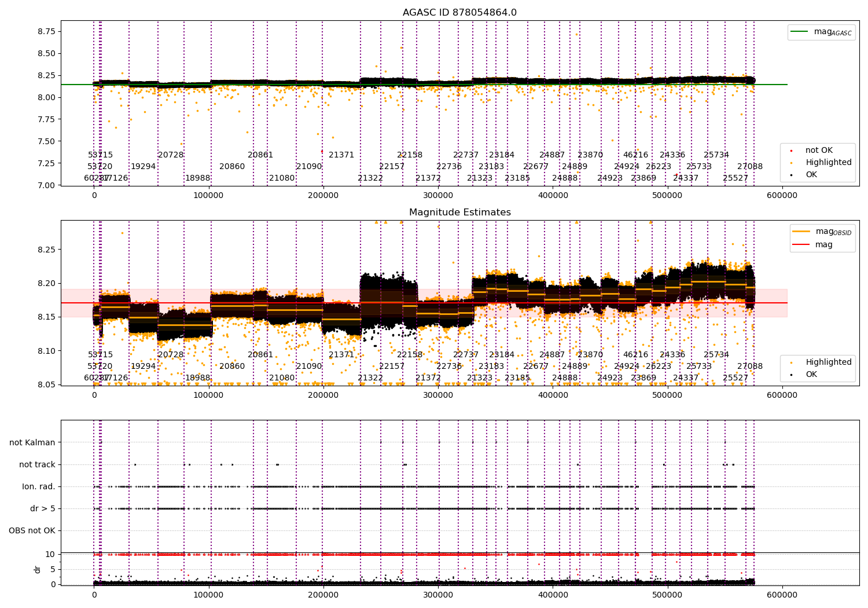Select 'Highlighted' in the AGASC plot legend

(829, 163)
